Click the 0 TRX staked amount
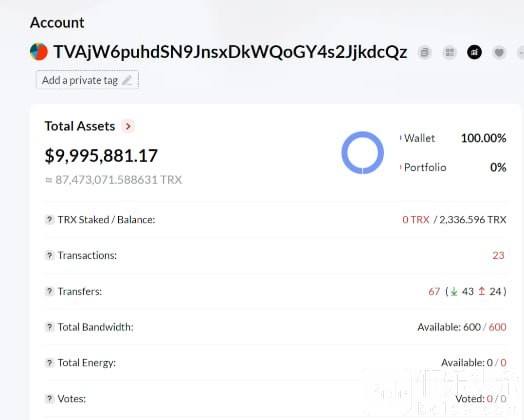This screenshot has width=524, height=420. point(416,220)
